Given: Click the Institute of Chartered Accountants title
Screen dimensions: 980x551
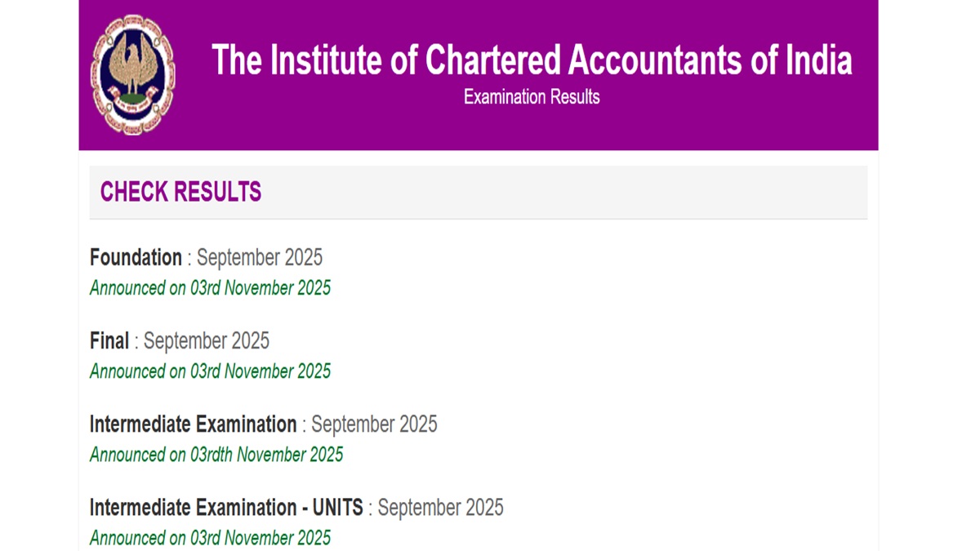Looking at the screenshot, I should pyautogui.click(x=532, y=60).
